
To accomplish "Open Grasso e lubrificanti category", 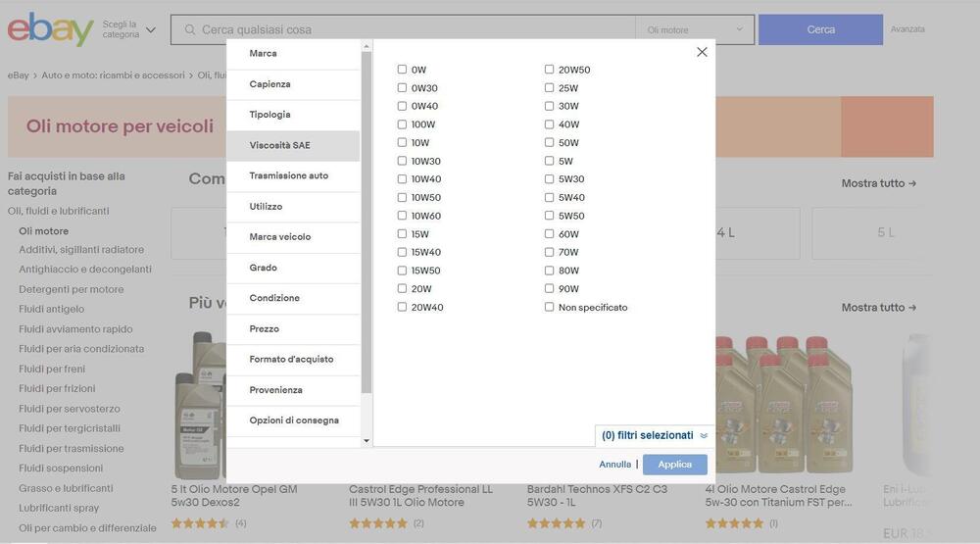I will [x=66, y=488].
